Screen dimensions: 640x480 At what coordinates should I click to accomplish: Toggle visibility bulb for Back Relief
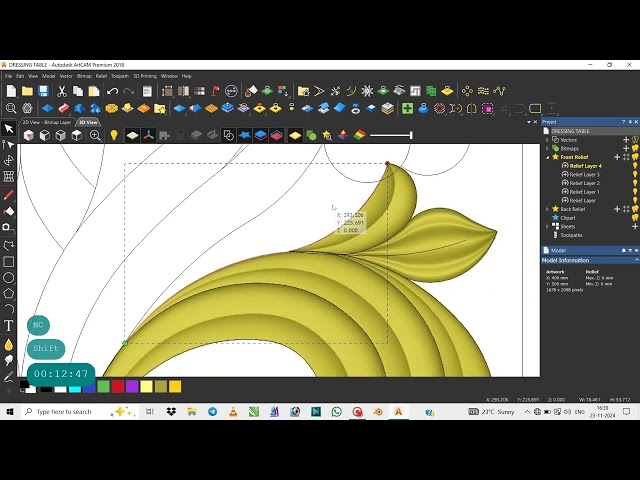(635, 209)
